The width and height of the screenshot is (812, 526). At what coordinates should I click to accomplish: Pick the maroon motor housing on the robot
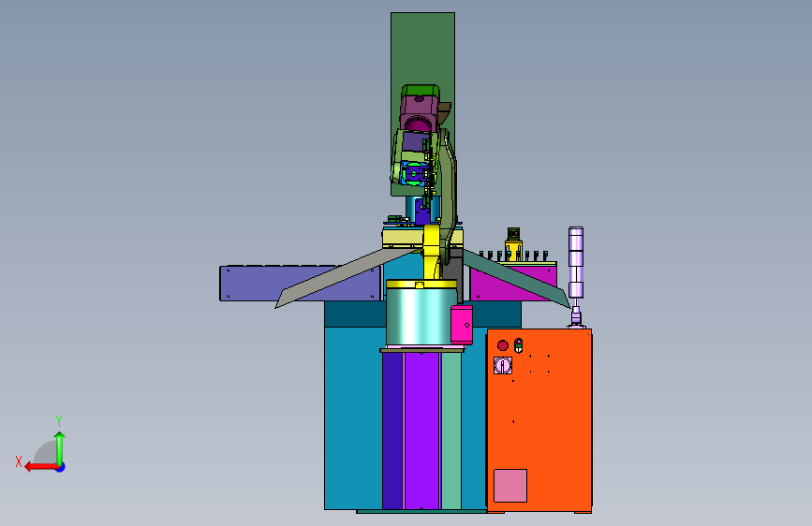click(420, 111)
